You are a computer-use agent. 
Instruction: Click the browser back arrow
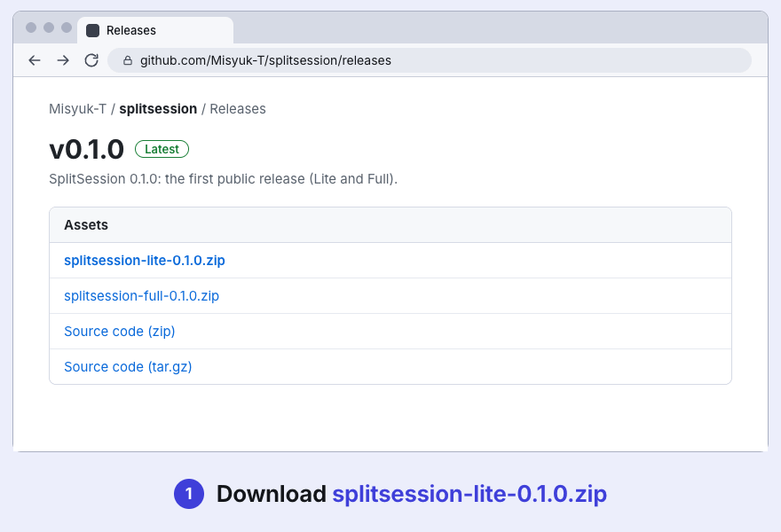point(35,60)
